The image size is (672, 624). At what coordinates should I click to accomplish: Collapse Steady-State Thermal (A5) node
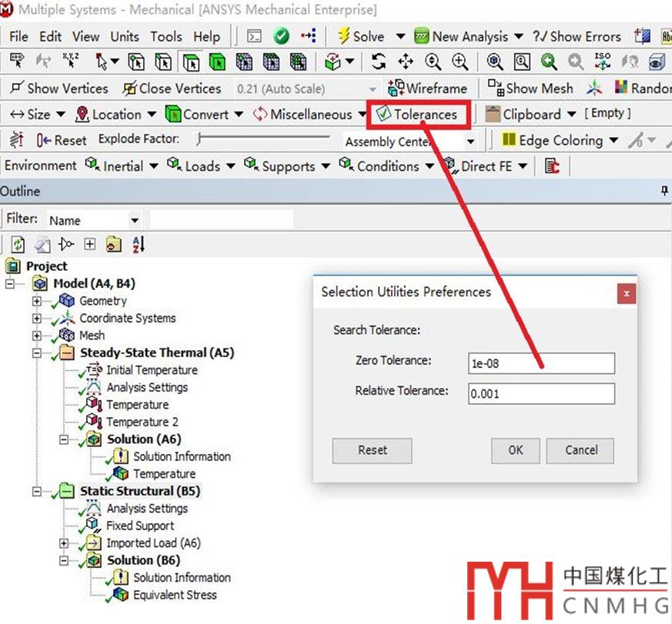click(37, 353)
